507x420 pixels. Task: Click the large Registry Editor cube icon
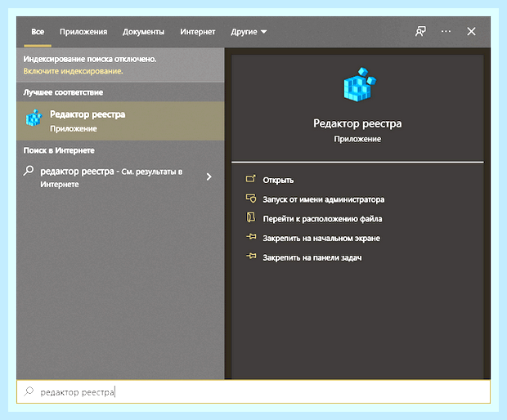[359, 84]
